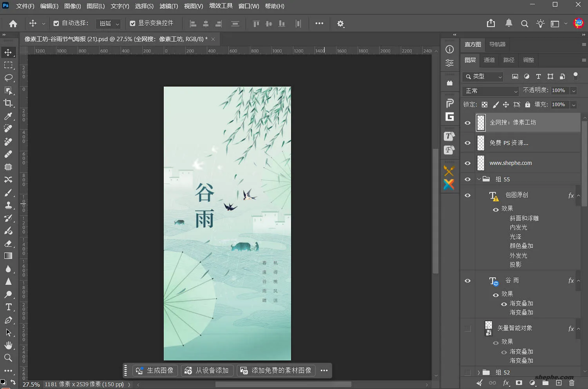This screenshot has width=588, height=389.
Task: Click the add layer mask icon
Action: click(519, 383)
